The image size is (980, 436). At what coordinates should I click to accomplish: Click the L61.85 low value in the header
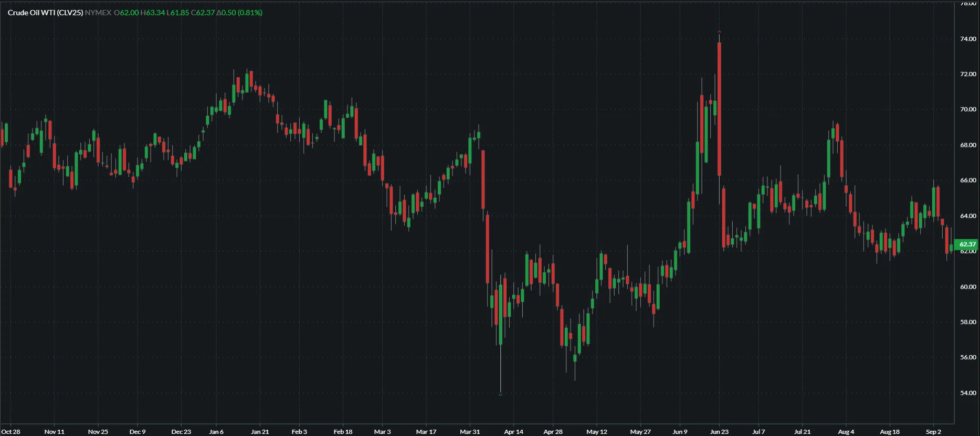tap(177, 13)
